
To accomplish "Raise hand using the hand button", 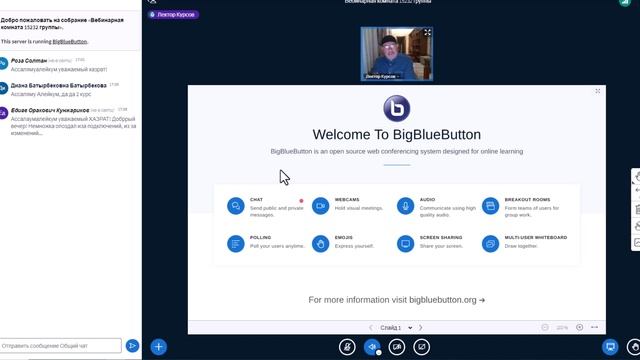I will pyautogui.click(x=634, y=347).
